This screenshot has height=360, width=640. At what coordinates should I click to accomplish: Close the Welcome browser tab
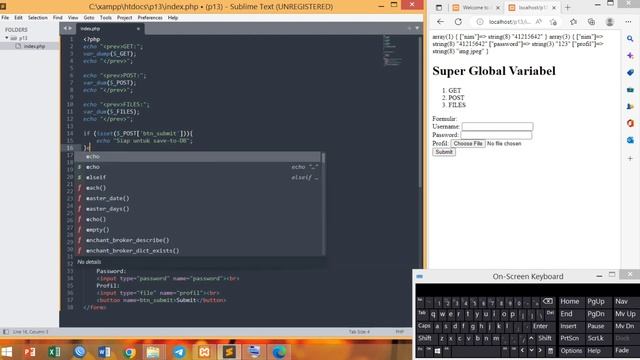point(498,7)
